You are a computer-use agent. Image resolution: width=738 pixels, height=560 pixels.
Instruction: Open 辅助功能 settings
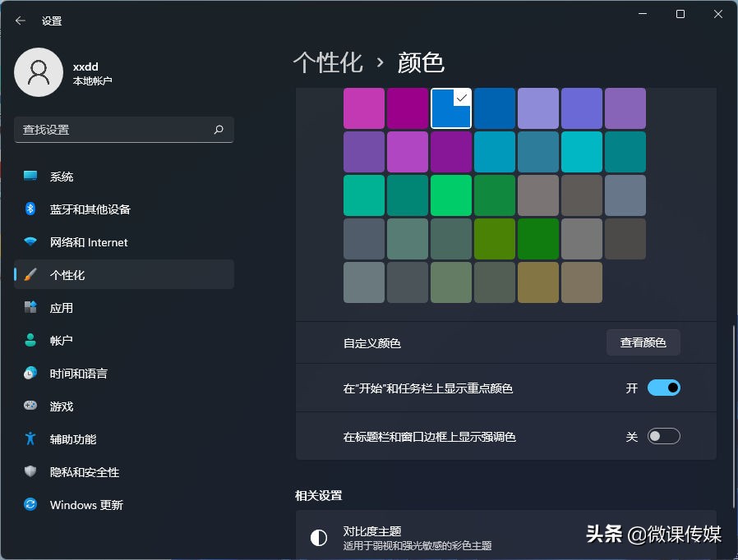124,438
